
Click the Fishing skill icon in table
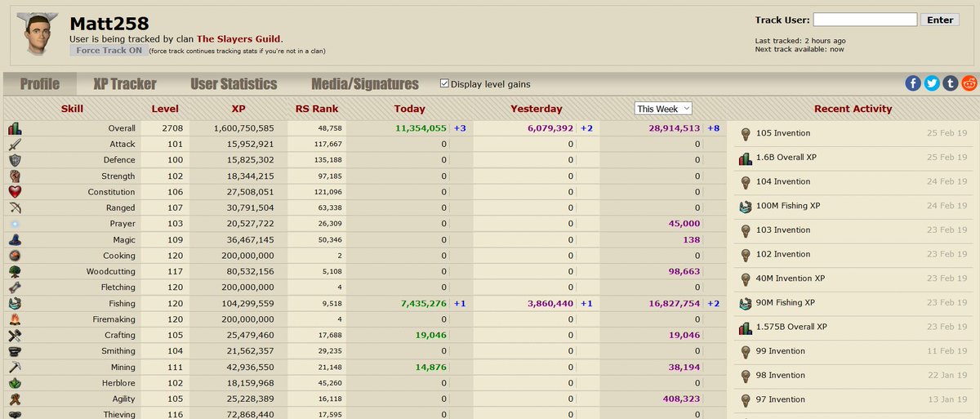click(15, 304)
